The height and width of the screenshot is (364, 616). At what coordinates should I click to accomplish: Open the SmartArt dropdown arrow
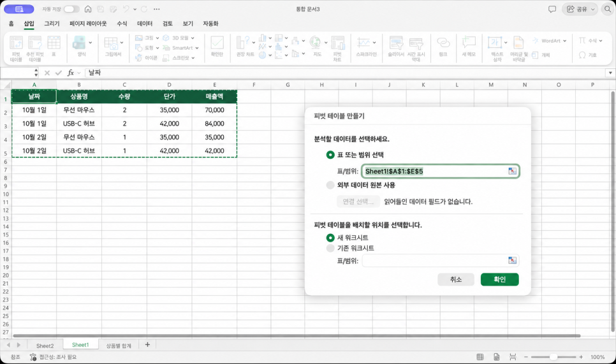coord(197,48)
